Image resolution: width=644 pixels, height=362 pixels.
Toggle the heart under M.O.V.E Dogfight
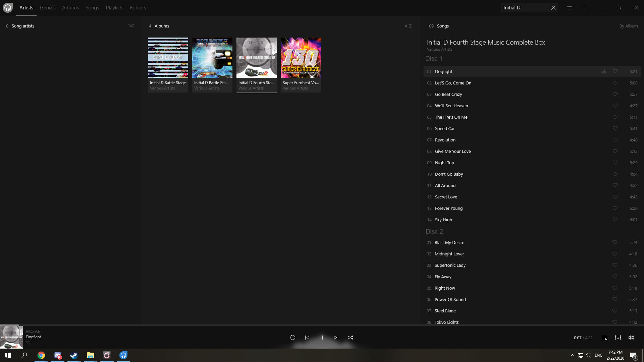click(x=28, y=343)
